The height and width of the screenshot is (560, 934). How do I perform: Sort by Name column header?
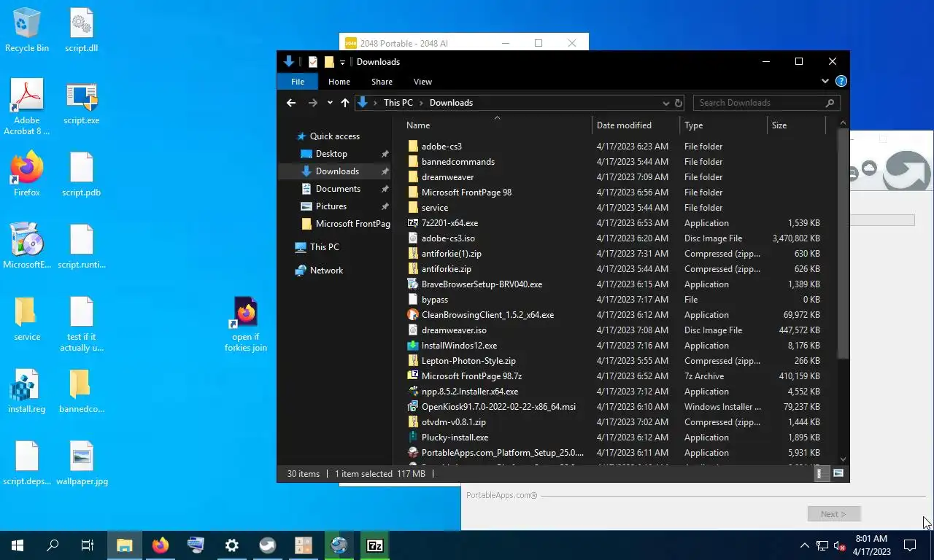click(x=496, y=125)
